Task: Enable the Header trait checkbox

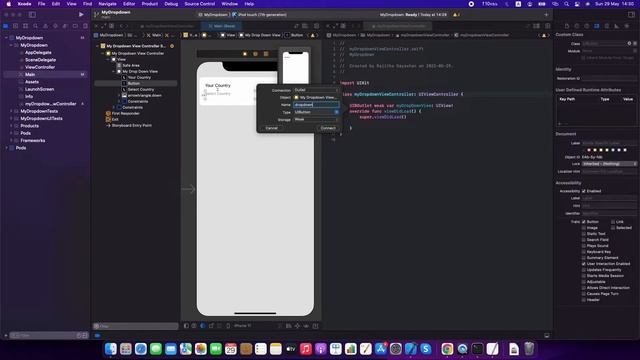Action: 584,300
